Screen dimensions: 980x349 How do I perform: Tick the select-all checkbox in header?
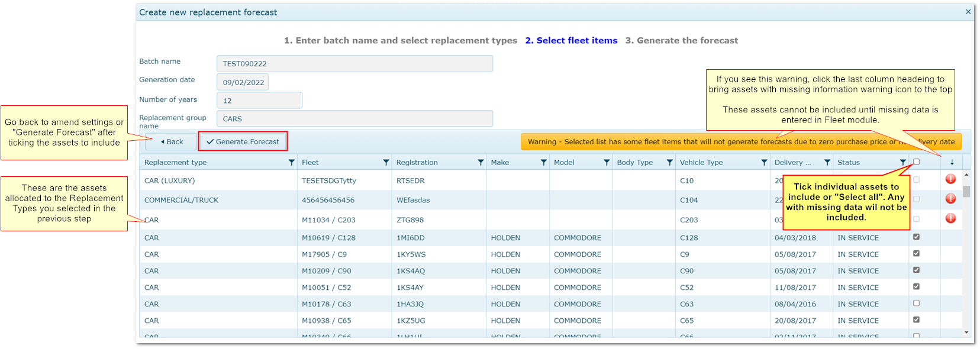click(916, 162)
